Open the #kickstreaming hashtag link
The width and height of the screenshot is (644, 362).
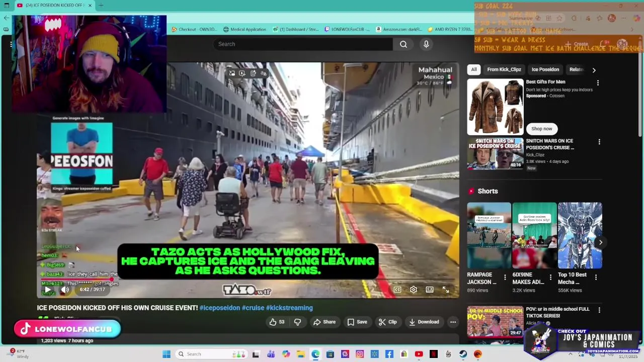[289, 308]
